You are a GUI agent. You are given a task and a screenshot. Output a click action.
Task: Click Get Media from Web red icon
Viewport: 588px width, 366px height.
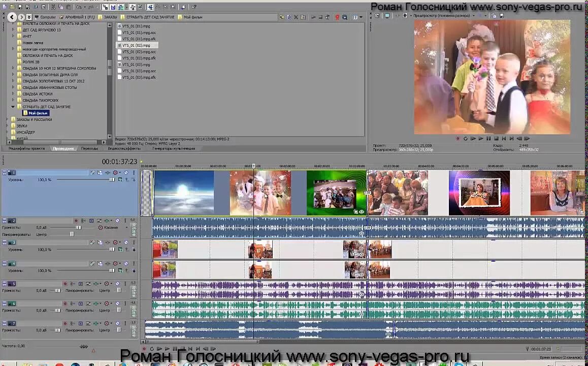click(x=337, y=17)
